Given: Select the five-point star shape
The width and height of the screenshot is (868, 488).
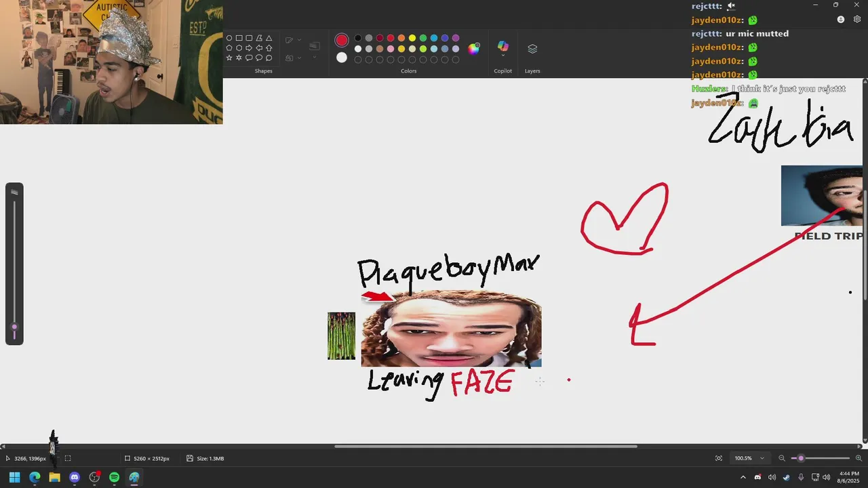Looking at the screenshot, I should (229, 58).
